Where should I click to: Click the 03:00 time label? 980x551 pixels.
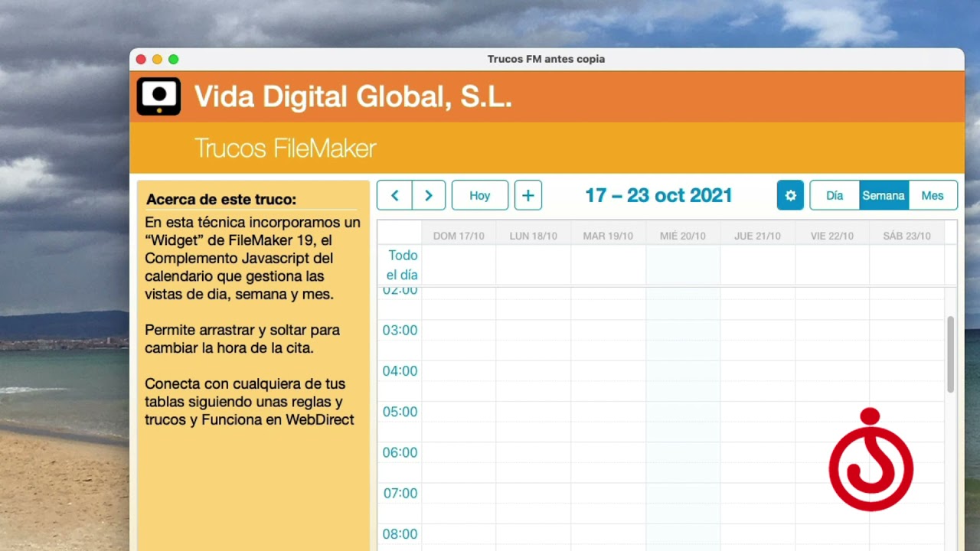(x=400, y=330)
